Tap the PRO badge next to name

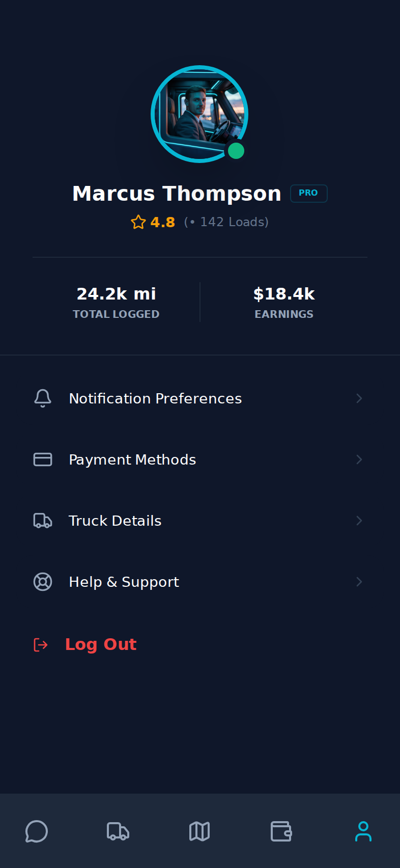[308, 193]
